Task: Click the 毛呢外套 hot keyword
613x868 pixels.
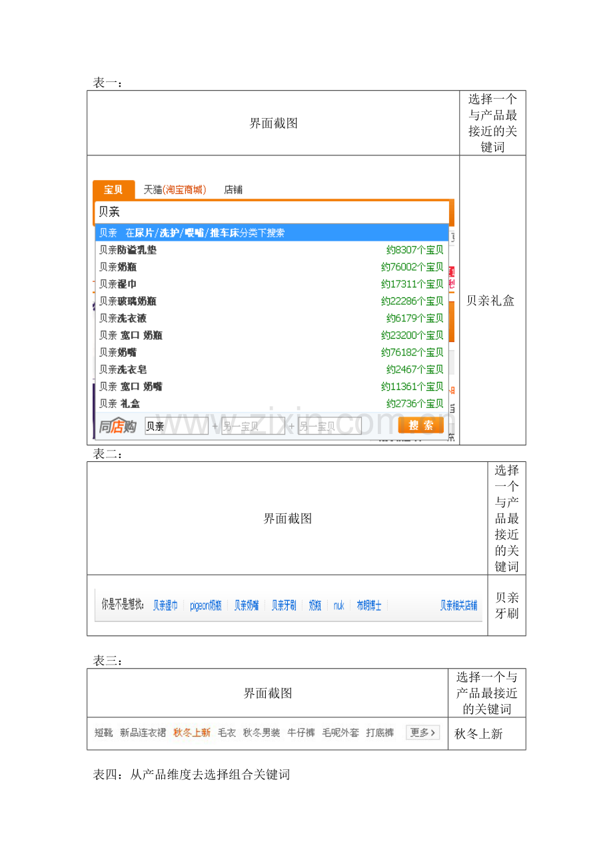Action: click(x=340, y=733)
